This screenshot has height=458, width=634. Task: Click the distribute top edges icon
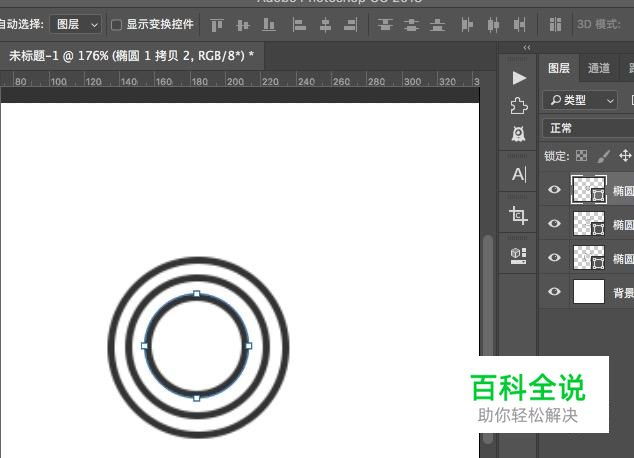click(385, 25)
